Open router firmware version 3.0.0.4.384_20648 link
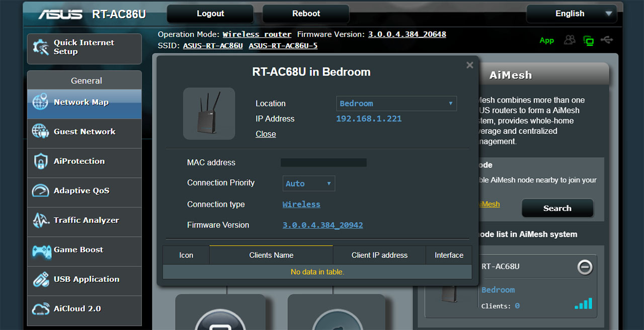The image size is (644, 330). pos(407,34)
